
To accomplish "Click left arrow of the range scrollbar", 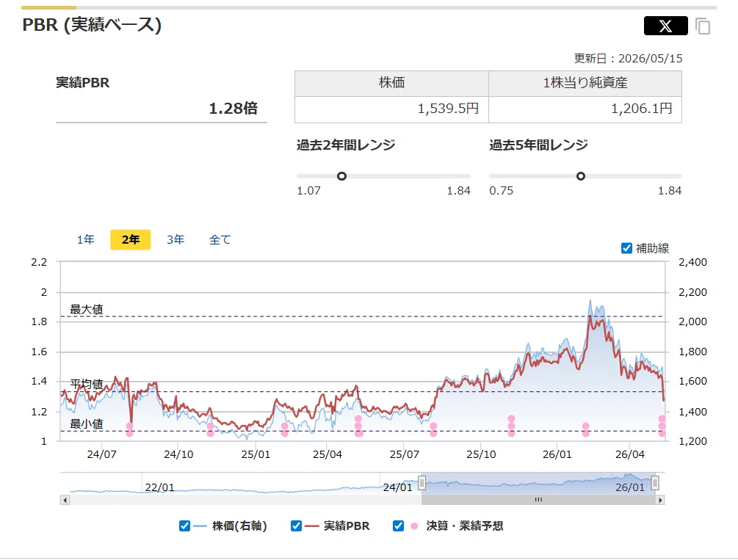I will click(65, 500).
